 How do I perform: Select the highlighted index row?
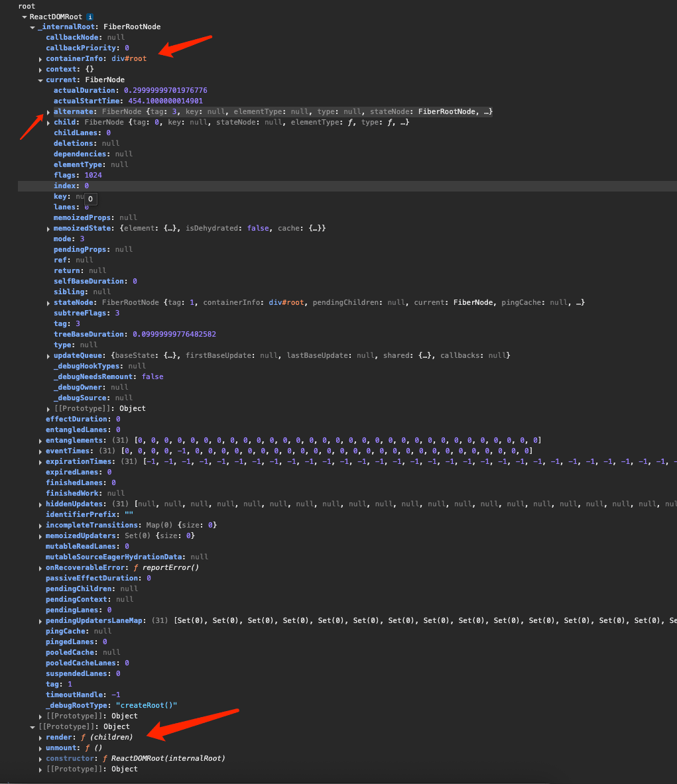coord(347,186)
